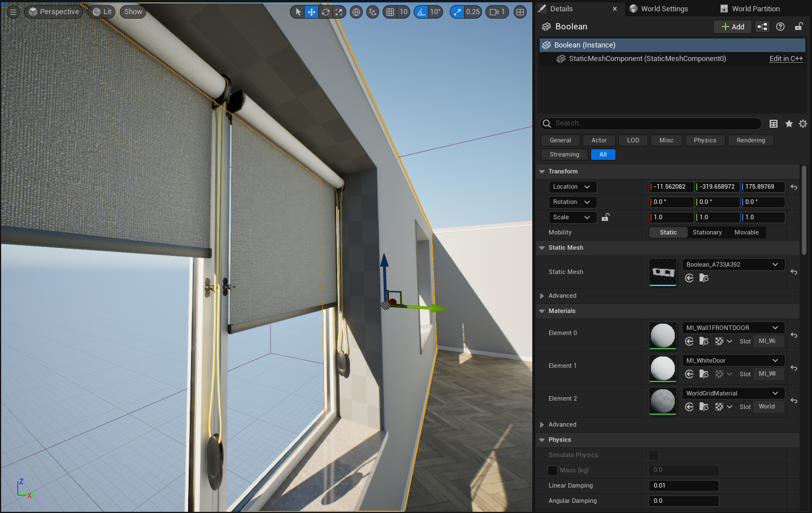Browse to Static Mesh in Content Browser

[704, 278]
